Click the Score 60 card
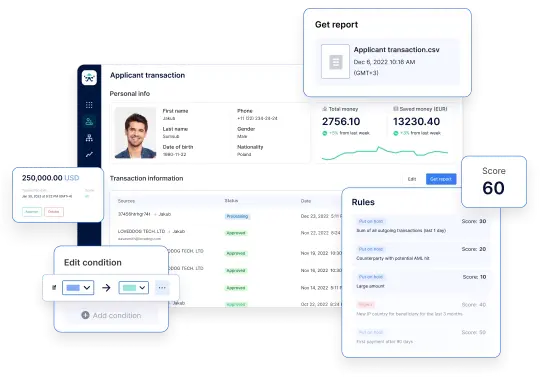The width and height of the screenshot is (540, 379). [x=494, y=181]
